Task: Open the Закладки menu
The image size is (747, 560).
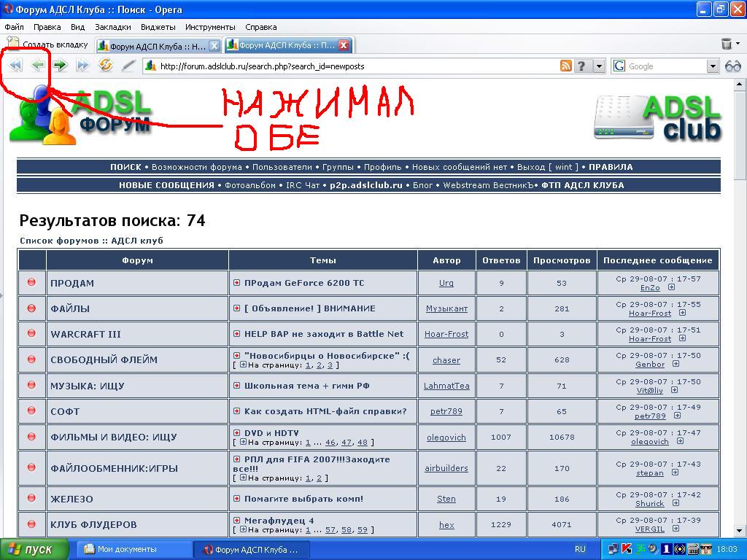Action: pyautogui.click(x=113, y=27)
